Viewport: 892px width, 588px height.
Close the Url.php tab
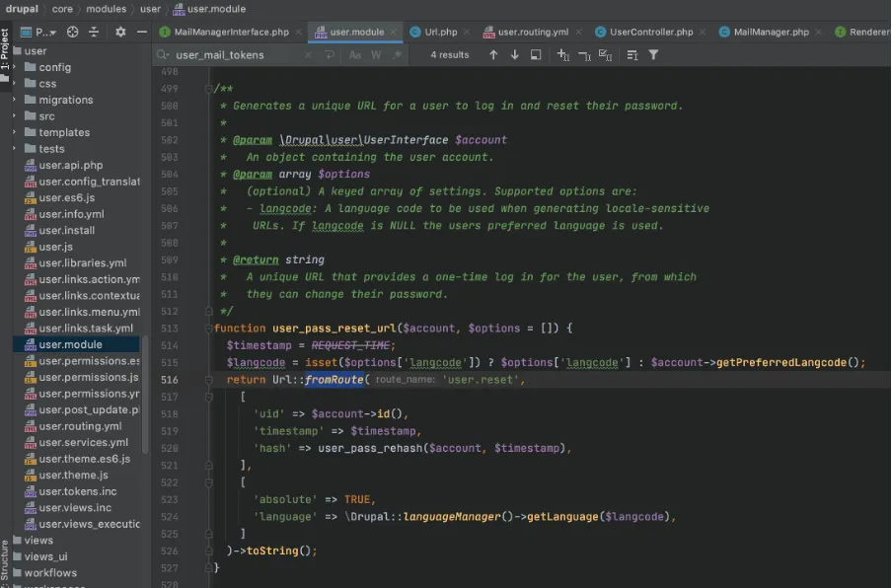pos(467,33)
